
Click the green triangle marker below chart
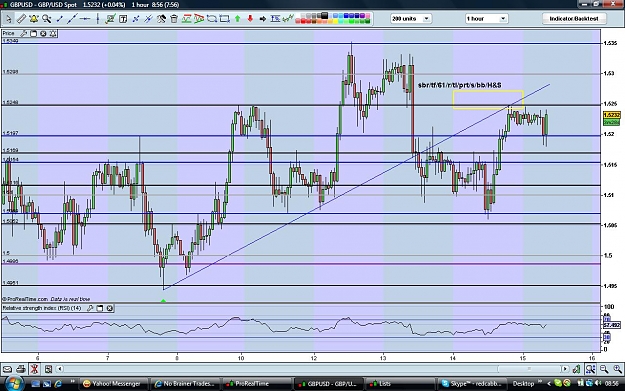pos(163,301)
